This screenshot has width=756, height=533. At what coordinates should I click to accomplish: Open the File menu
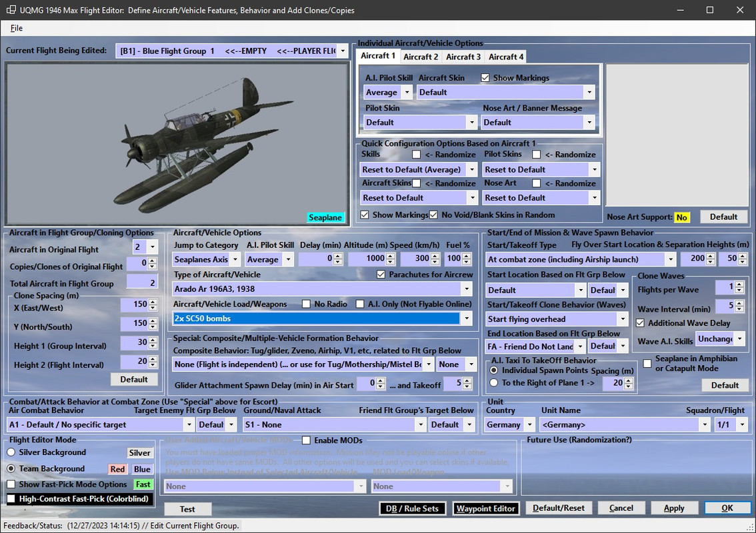(17, 28)
